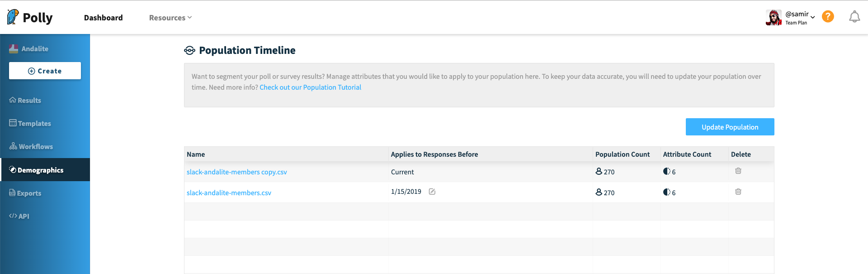Click attribute count icon in Current row
The image size is (868, 274).
pos(667,171)
